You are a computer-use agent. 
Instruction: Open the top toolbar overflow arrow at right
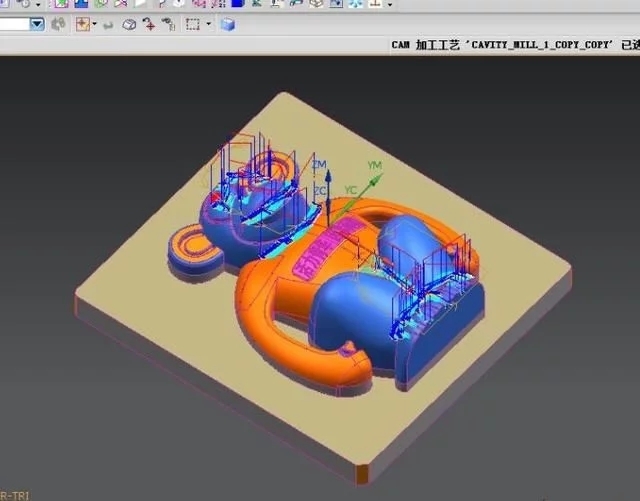[x=390, y=5]
